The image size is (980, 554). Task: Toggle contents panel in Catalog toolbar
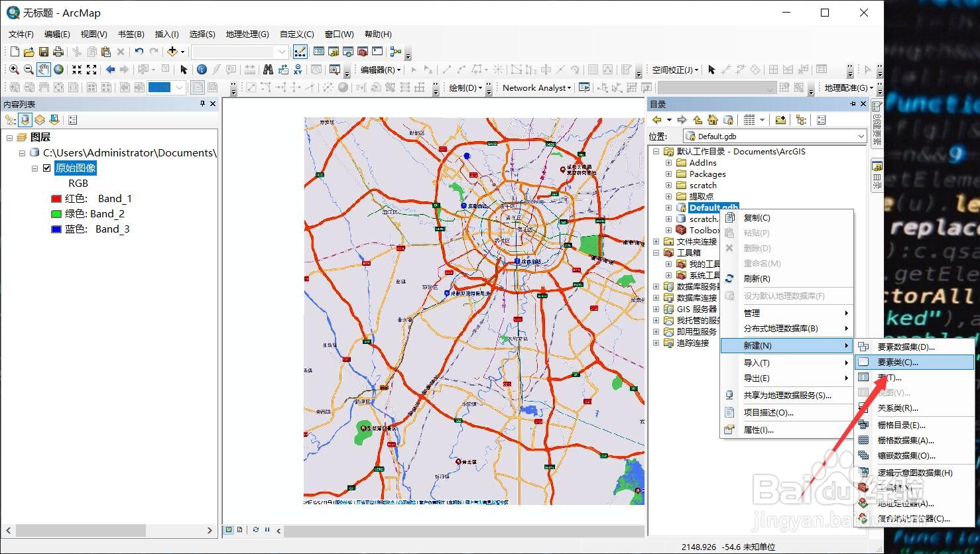(801, 120)
